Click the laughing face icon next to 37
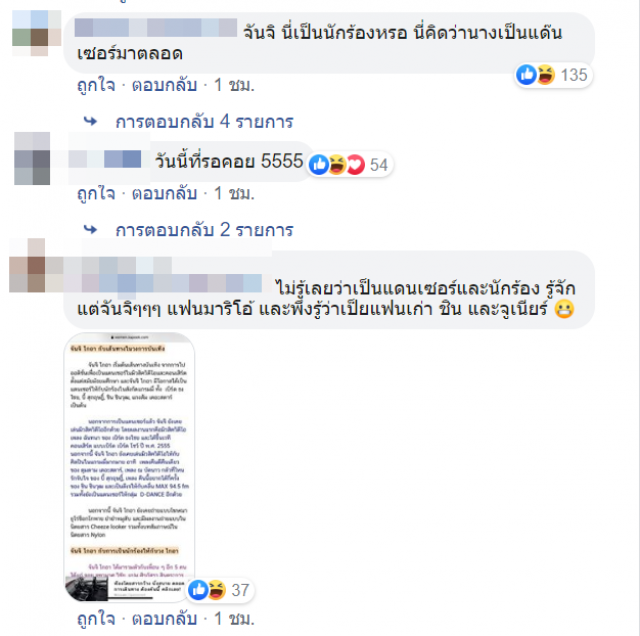Image resolution: width=640 pixels, height=636 pixels. click(217, 590)
